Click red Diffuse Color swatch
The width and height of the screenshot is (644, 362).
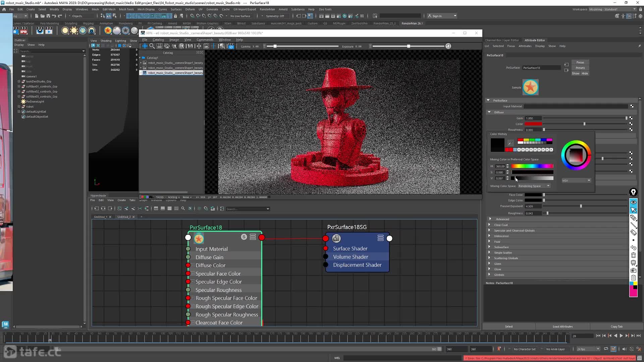click(x=533, y=124)
